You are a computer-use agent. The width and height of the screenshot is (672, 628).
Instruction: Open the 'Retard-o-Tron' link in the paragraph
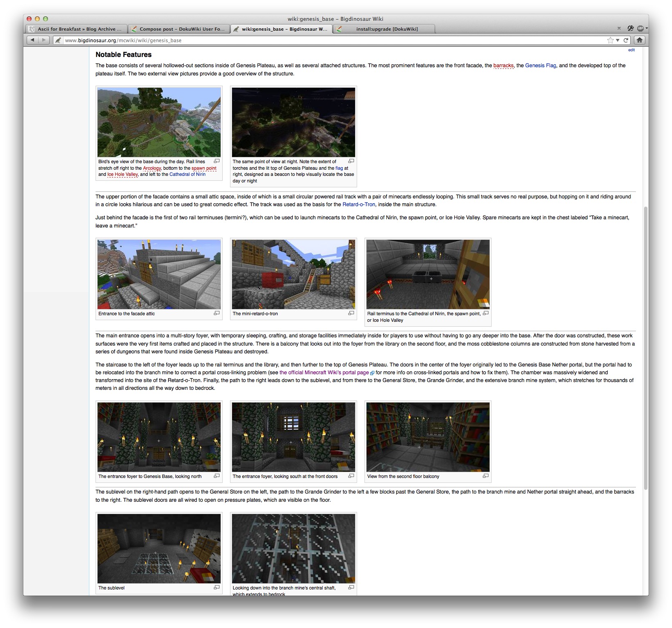[359, 205]
